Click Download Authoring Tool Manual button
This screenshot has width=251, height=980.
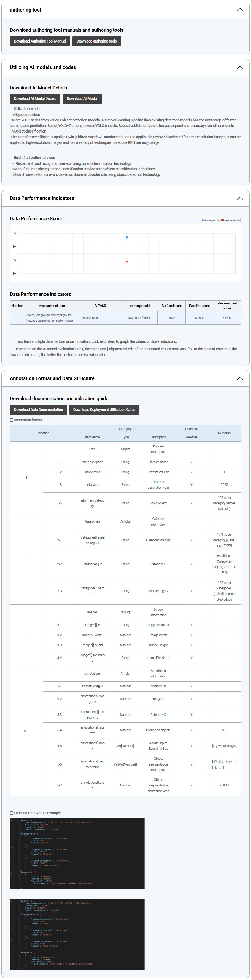(x=40, y=41)
